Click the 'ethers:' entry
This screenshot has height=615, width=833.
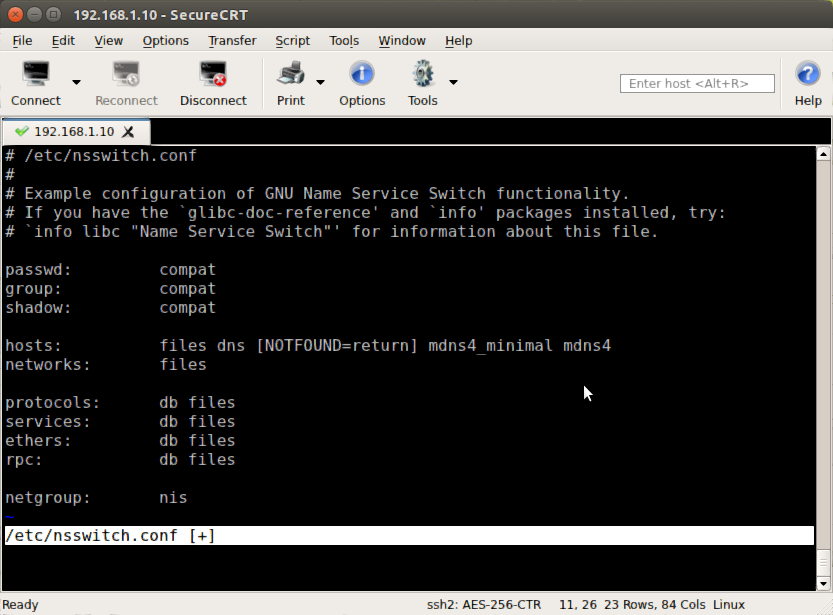38,441
